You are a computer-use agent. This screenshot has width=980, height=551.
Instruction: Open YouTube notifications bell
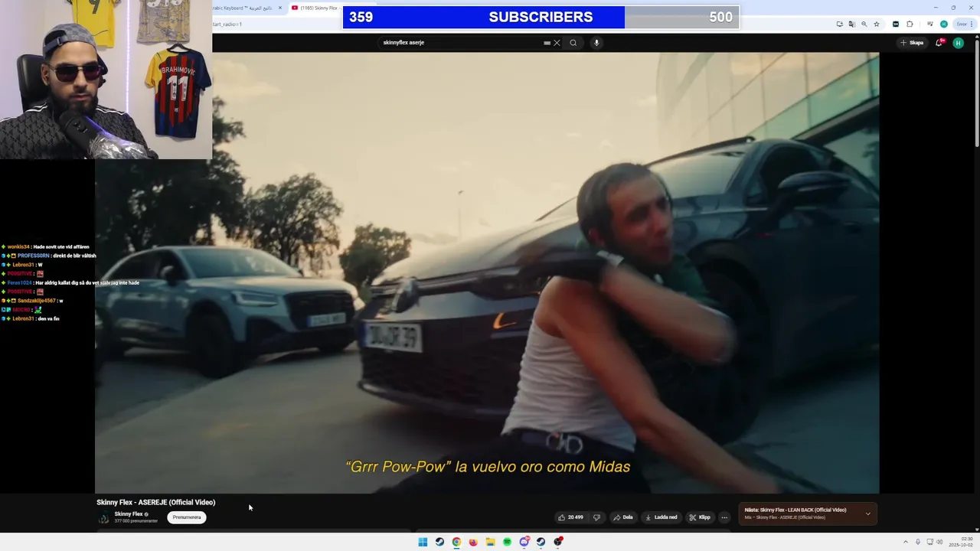pyautogui.click(x=939, y=43)
